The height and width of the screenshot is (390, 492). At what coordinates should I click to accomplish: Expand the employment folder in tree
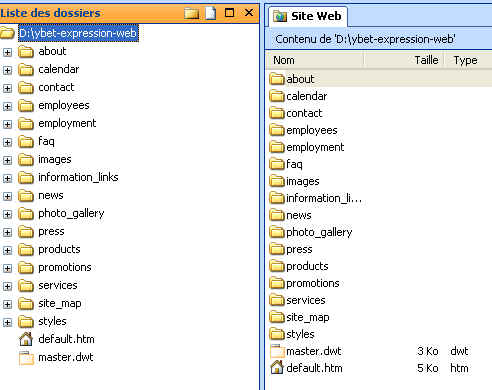[7, 124]
